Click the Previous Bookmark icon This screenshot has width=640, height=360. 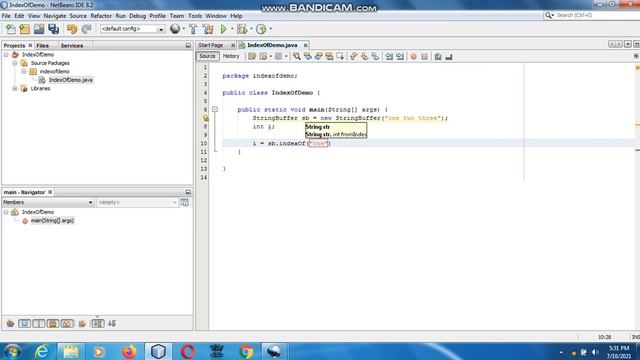click(353, 56)
